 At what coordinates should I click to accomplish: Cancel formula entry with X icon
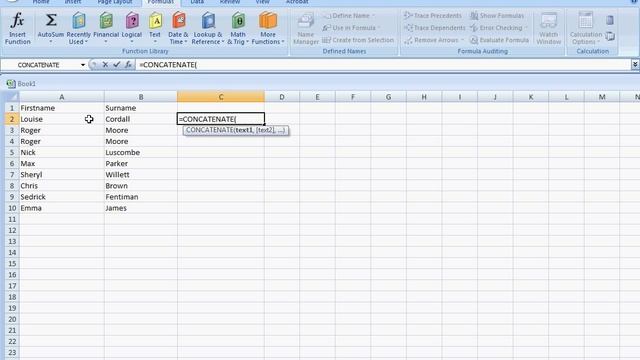tap(105, 64)
